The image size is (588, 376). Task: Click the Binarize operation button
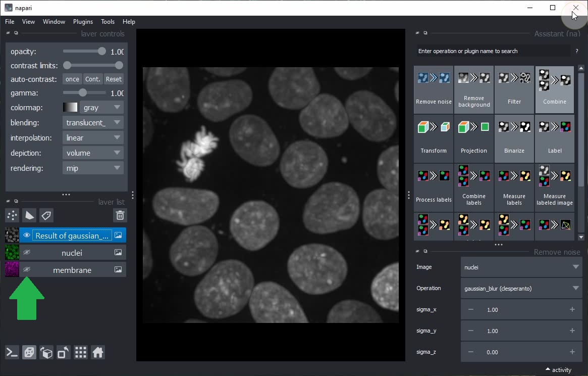pyautogui.click(x=514, y=138)
